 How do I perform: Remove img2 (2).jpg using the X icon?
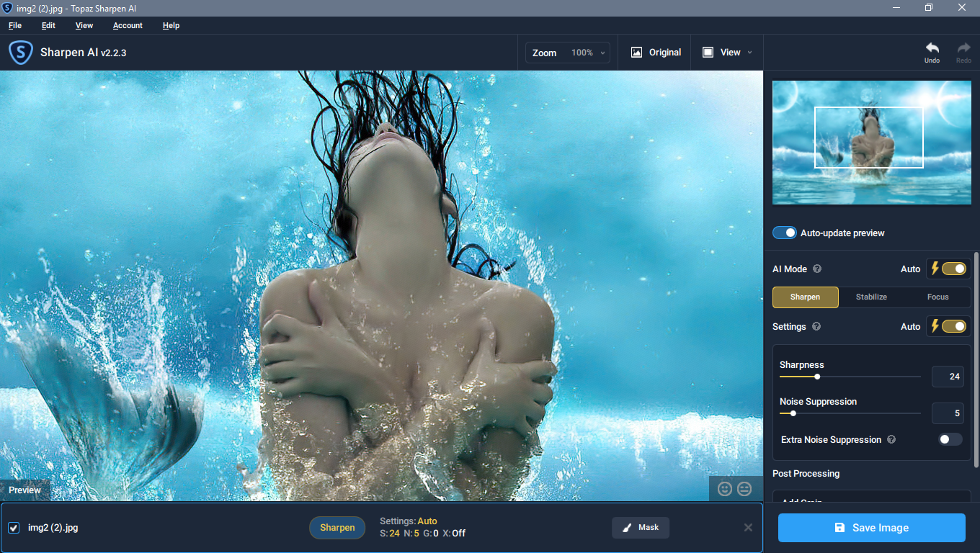point(748,528)
